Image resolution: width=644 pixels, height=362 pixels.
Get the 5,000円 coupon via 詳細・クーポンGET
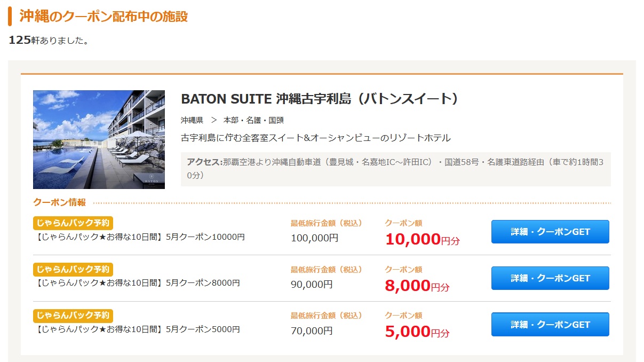click(550, 324)
